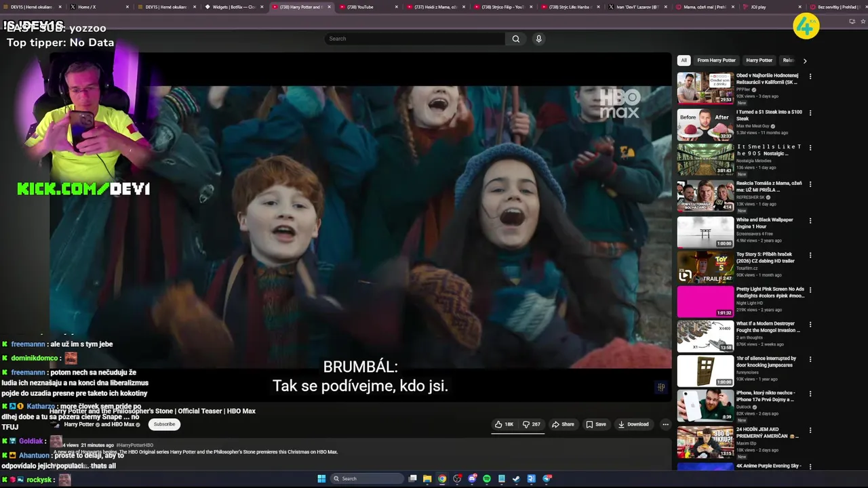Viewport: 868px width, 488px height.
Task: Share the Harry Potter teaser video
Action: click(x=563, y=424)
